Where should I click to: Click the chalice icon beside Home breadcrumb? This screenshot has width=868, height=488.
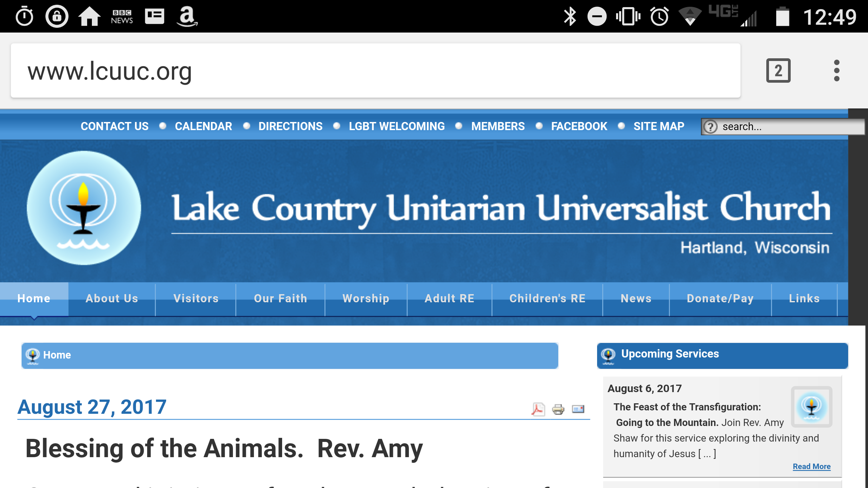click(x=33, y=356)
